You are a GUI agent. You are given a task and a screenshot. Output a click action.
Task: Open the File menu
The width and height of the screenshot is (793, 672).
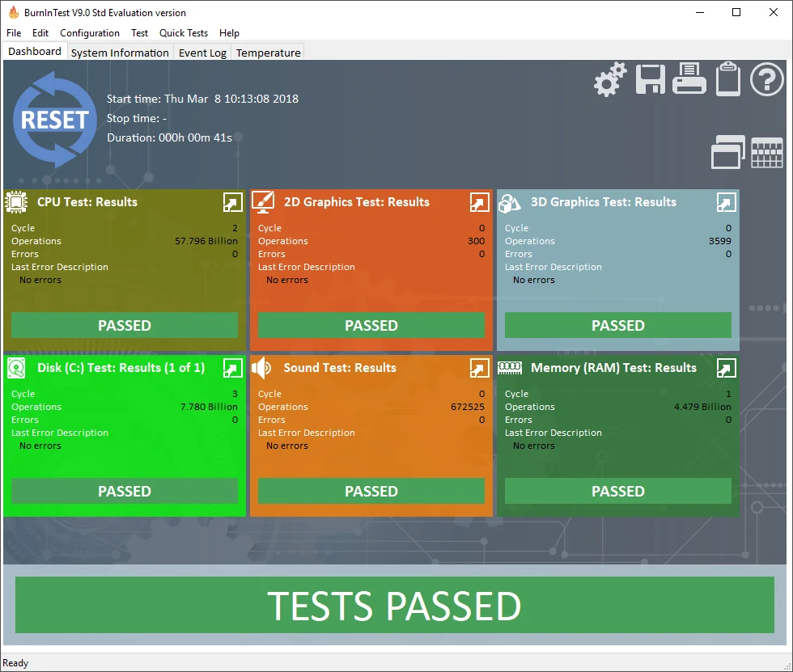click(14, 33)
